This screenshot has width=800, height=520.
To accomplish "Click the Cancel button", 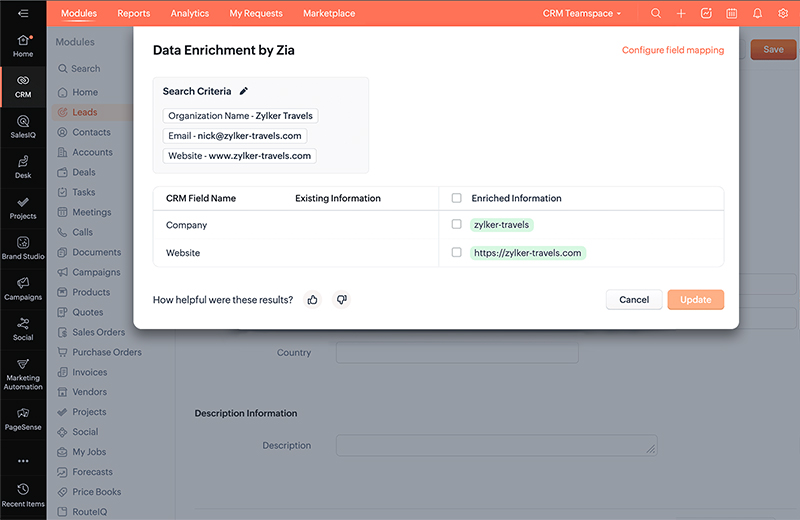I will coord(634,300).
